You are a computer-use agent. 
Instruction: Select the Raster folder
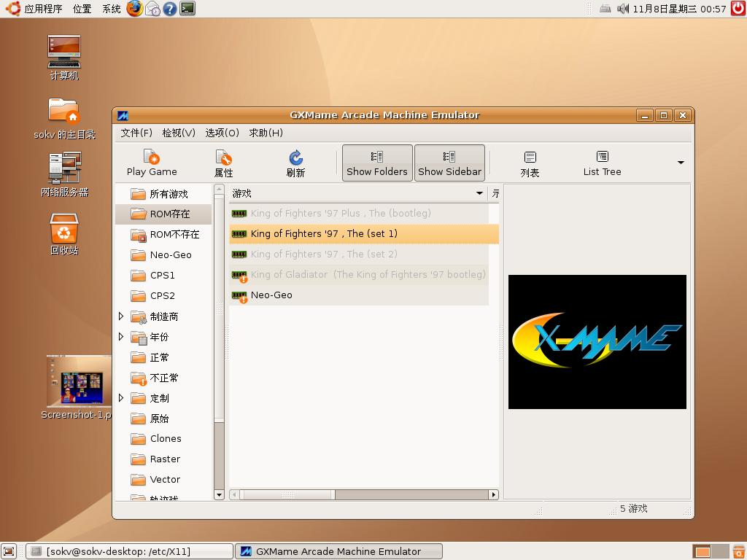[163, 459]
